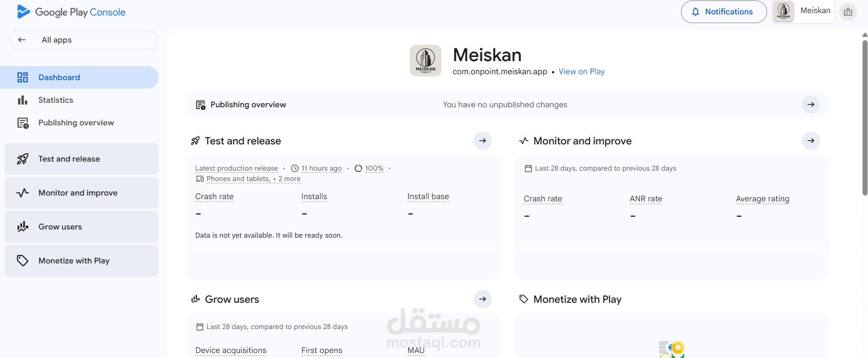
Task: Click the rollout circle icon beside 100%
Action: tap(358, 168)
